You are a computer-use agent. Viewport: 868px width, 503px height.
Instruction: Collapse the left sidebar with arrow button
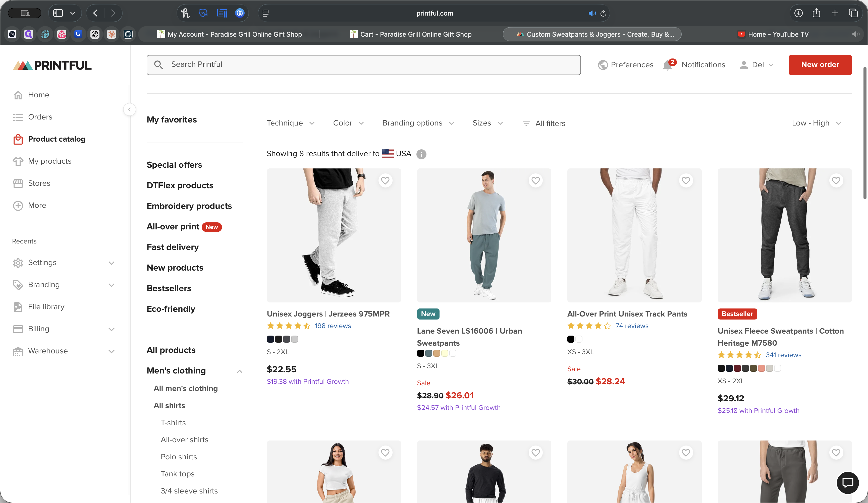point(130,109)
